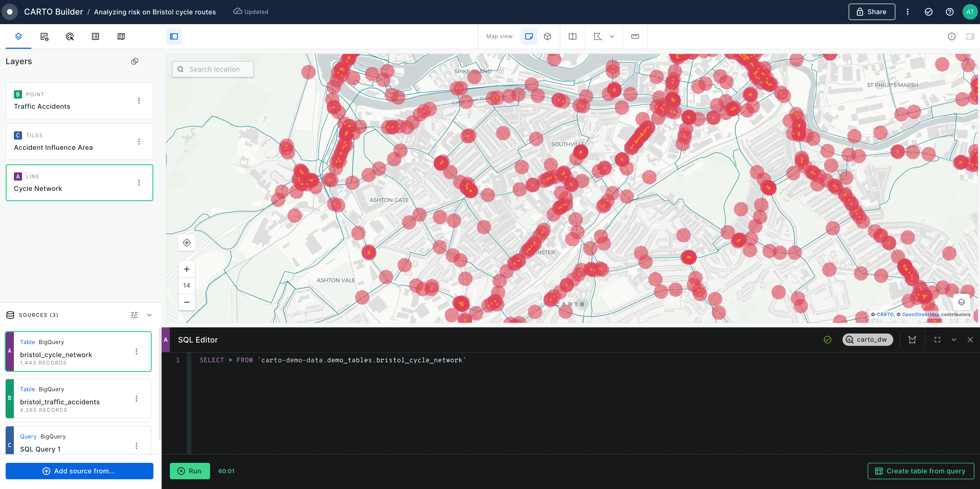980x489 pixels.
Task: Select the measure distance ruler tool
Action: (x=635, y=36)
